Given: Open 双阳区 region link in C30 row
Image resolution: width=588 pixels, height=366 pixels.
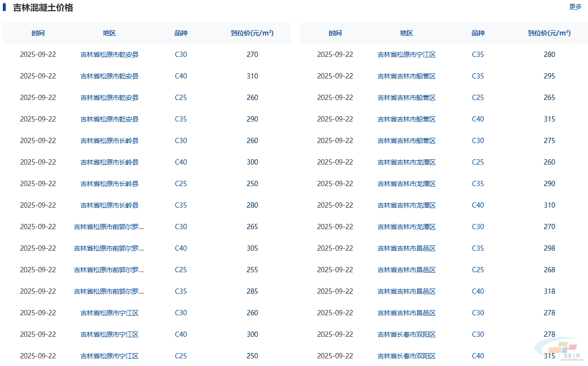Looking at the screenshot, I should click(407, 334).
